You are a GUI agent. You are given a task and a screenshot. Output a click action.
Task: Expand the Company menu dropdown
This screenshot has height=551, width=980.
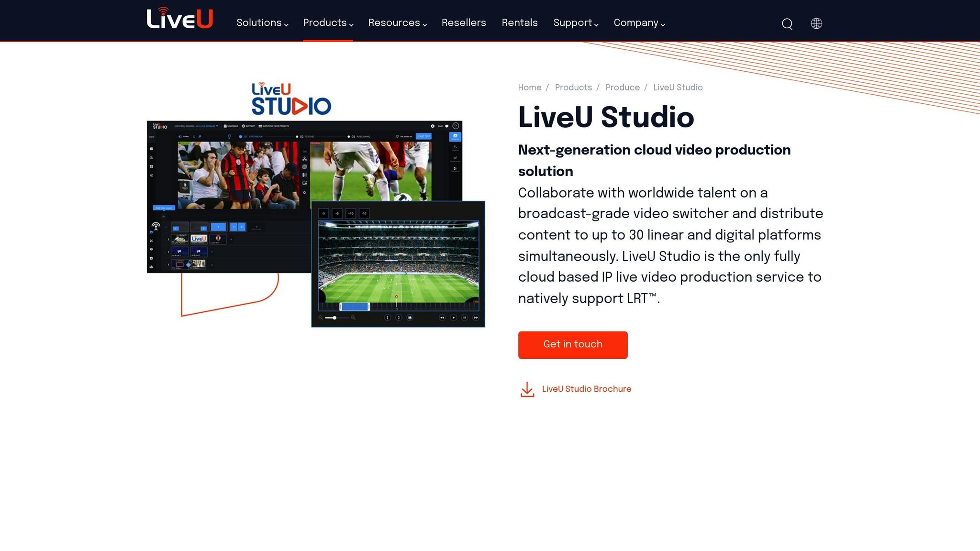[636, 22]
